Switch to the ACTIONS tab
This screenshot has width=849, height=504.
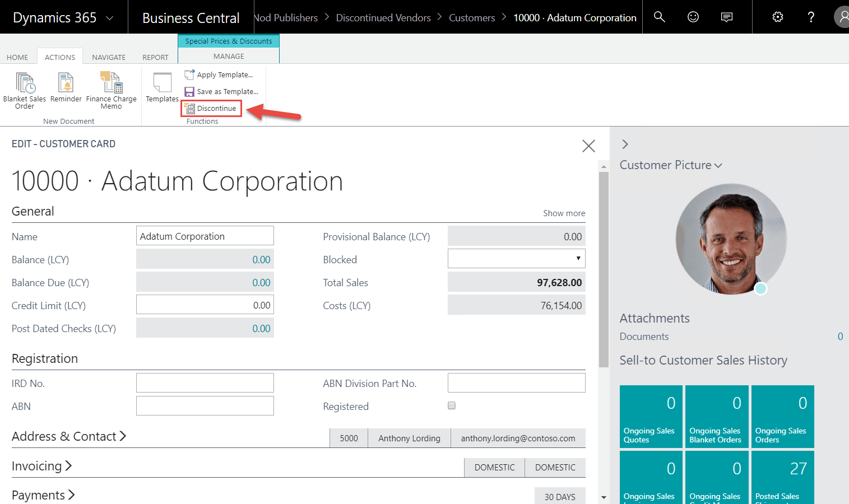coord(60,57)
